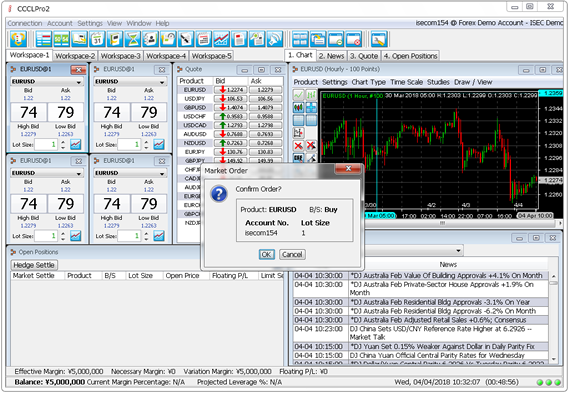Click the speaker feed toolbar icon

point(275,39)
